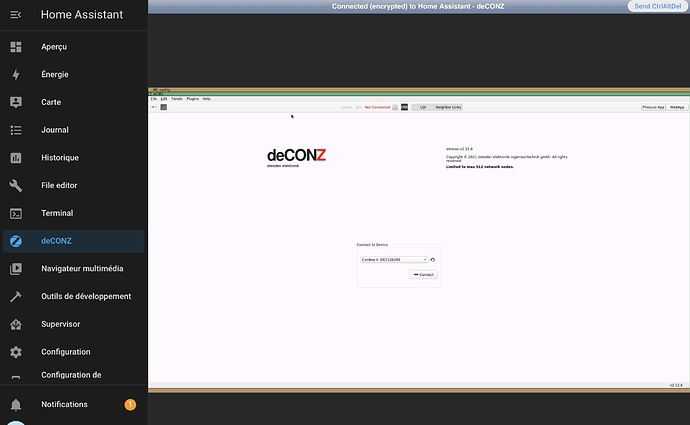Click Send CtrlAltDel button
Viewport: 690px width, 425px height.
click(x=657, y=6)
